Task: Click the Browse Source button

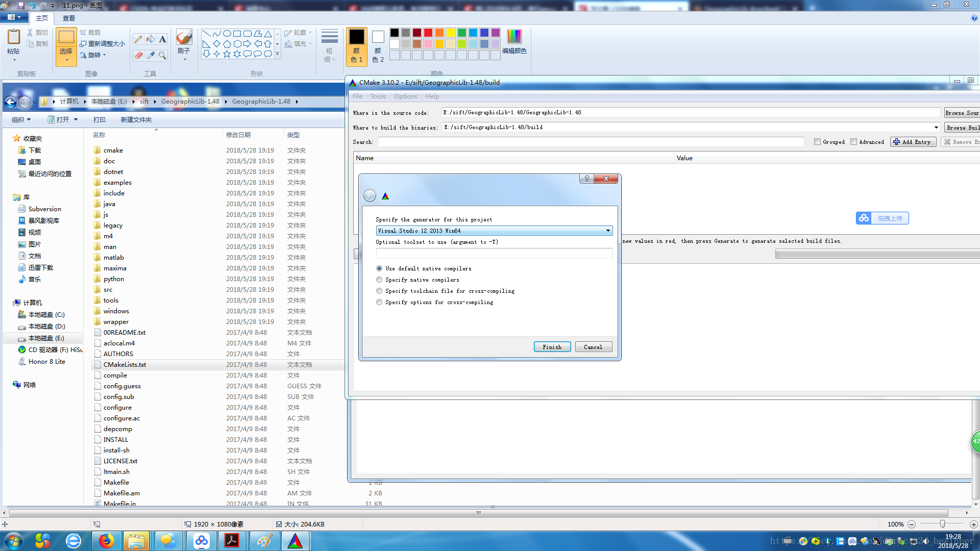Action: (x=962, y=113)
